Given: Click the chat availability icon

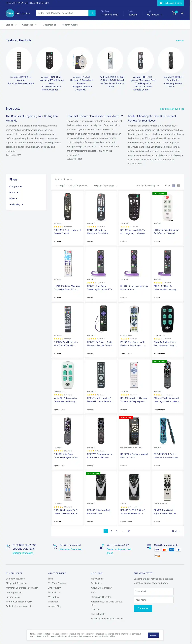Looking at the screenshot, I should pos(102,546).
